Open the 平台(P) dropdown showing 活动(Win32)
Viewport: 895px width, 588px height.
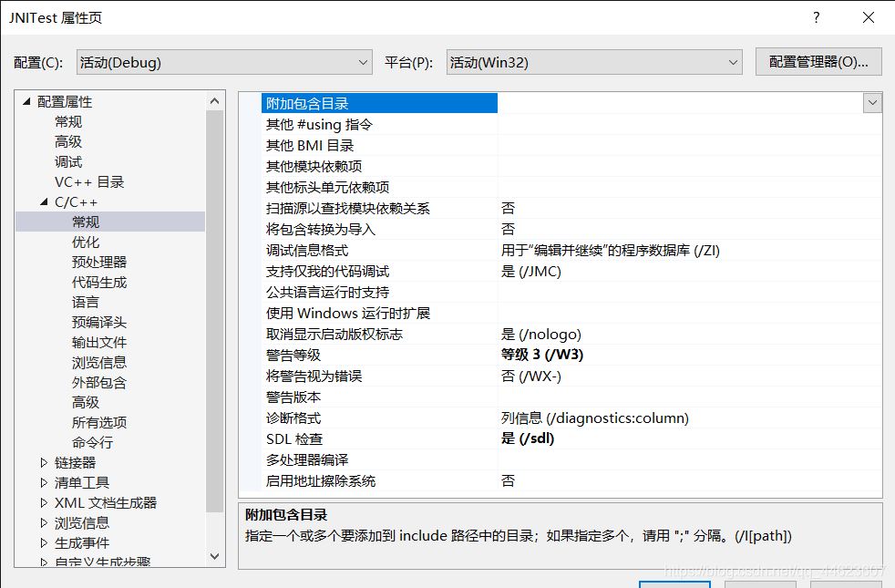tap(594, 62)
